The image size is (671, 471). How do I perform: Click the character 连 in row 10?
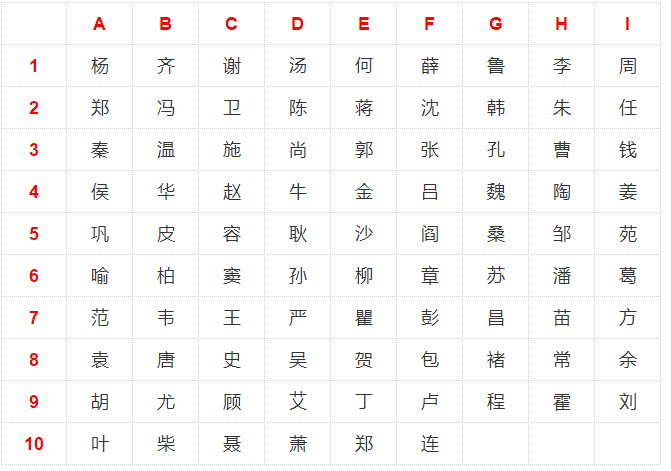pyautogui.click(x=430, y=444)
